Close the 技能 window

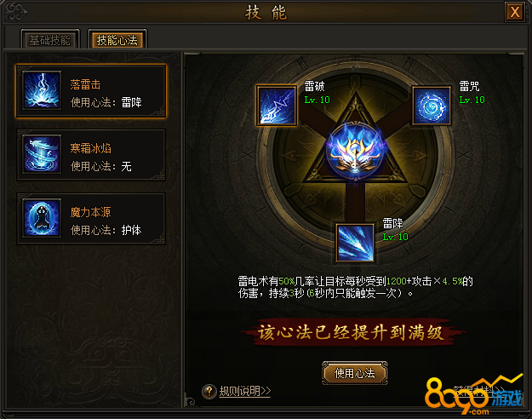(515, 12)
